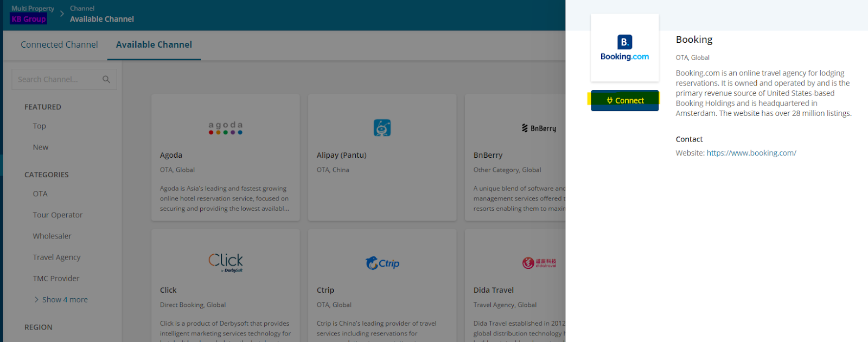This screenshot has width=868, height=342.
Task: Click the Agoda description text
Action: [x=225, y=198]
